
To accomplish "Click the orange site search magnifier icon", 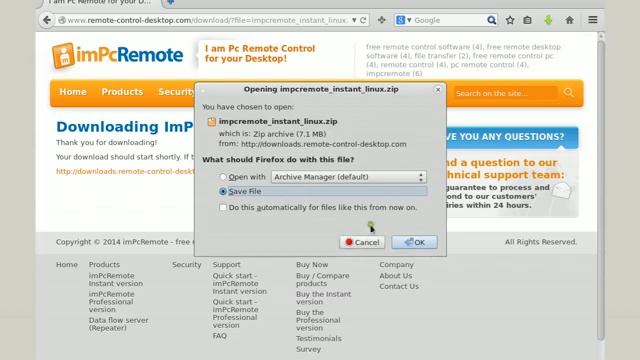I will pyautogui.click(x=569, y=93).
